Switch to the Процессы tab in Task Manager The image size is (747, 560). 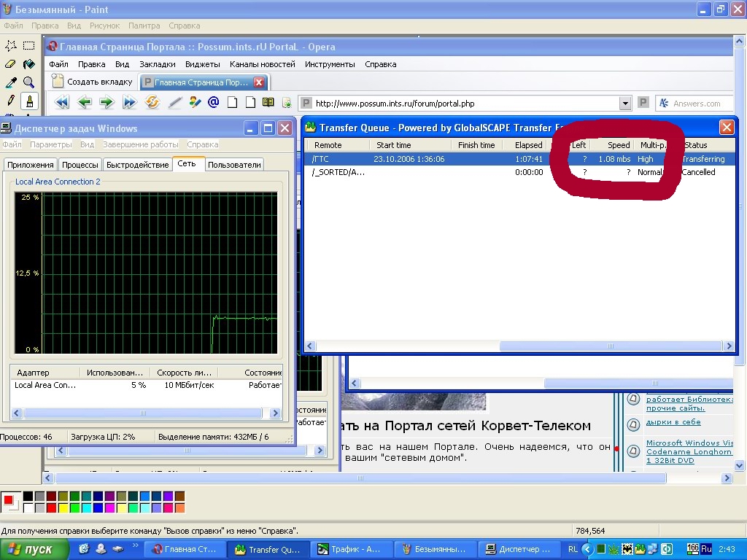click(80, 165)
